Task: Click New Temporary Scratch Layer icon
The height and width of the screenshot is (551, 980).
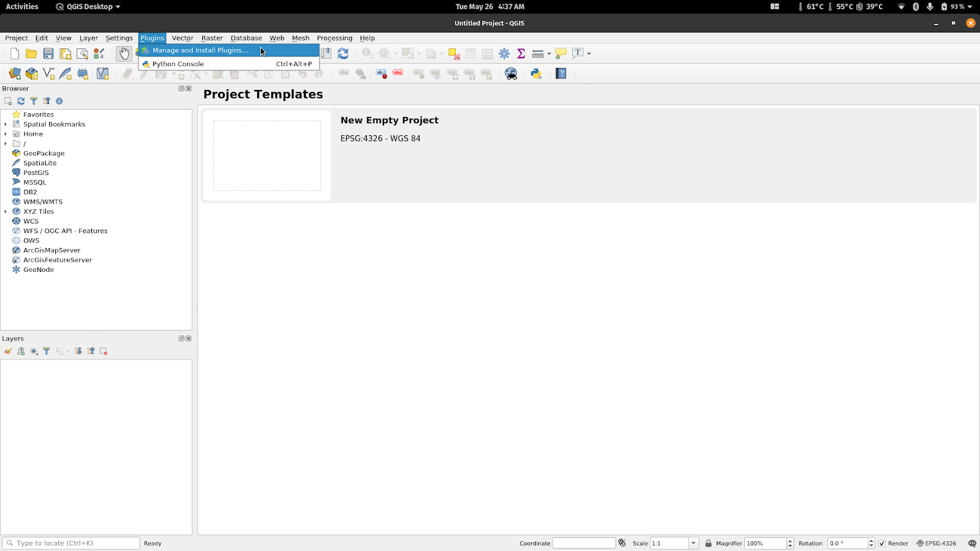Action: (x=83, y=73)
